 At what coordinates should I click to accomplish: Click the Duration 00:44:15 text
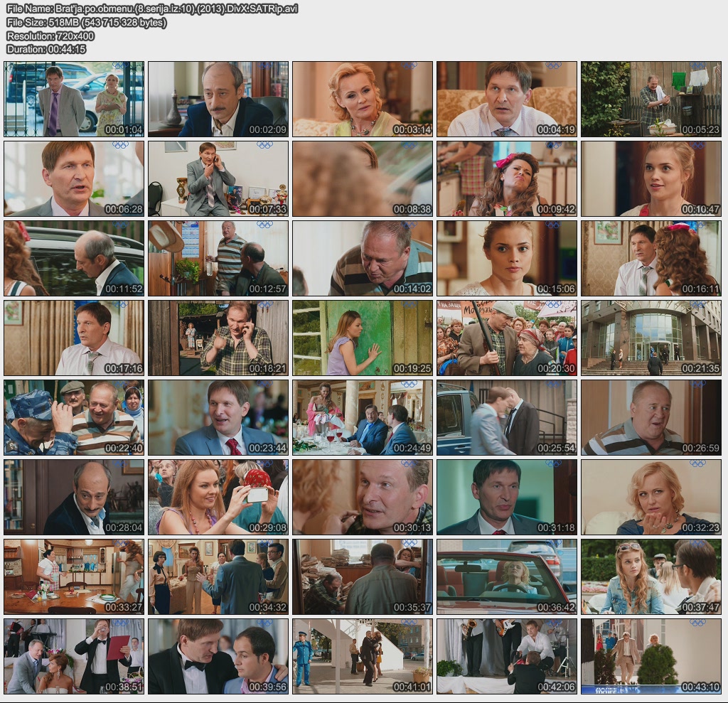46,49
